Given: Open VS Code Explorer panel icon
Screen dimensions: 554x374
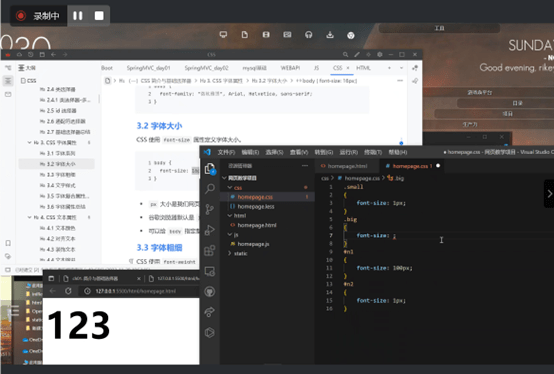Looking at the screenshot, I should 210,169.
